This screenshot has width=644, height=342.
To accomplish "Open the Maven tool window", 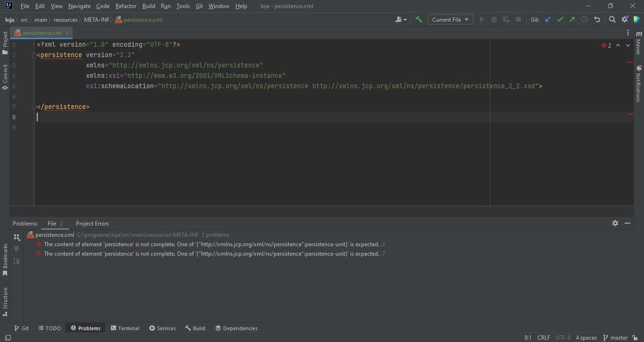I will click(x=639, y=43).
